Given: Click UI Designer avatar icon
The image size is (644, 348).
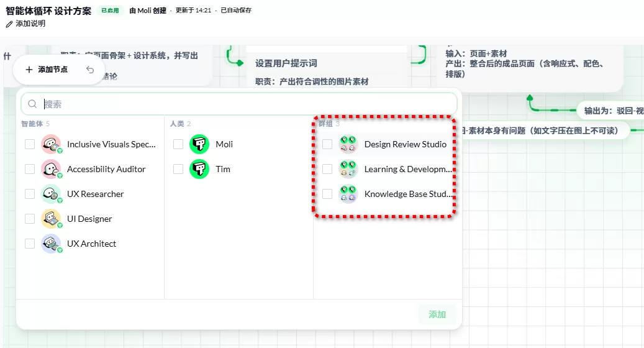Looking at the screenshot, I should pos(51,219).
